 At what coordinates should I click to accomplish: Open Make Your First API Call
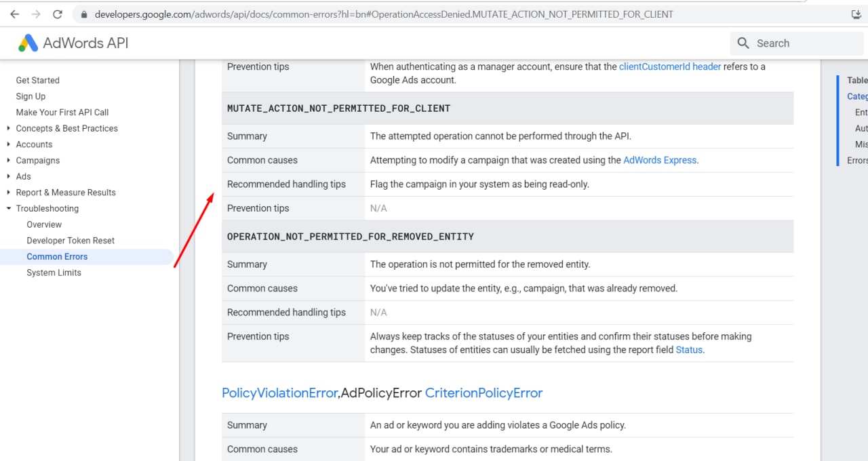click(x=62, y=113)
